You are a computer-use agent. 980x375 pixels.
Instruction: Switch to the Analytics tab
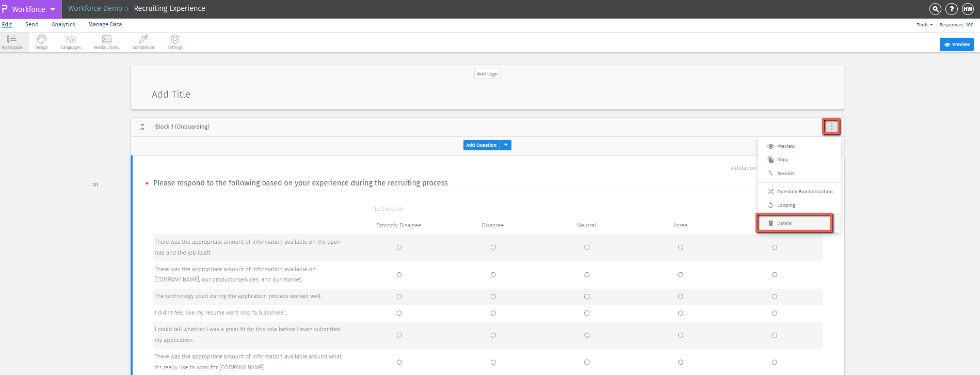pos(63,24)
